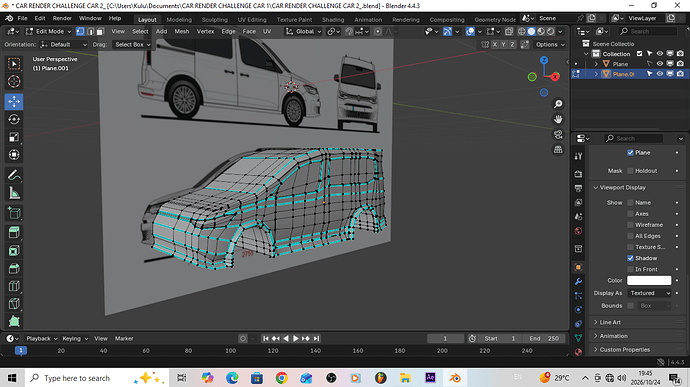
Task: Open the Modifiers properties tab wrench
Action: pos(578,281)
